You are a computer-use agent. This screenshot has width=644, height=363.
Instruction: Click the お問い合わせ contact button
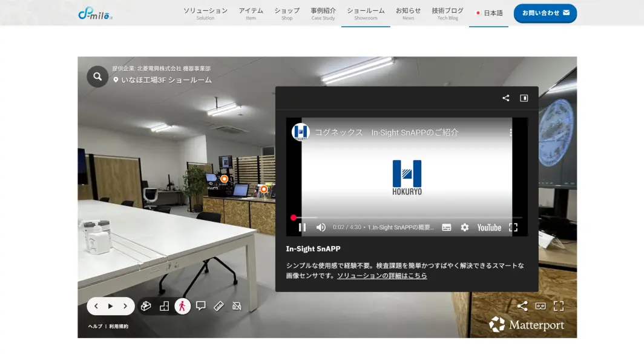545,13
